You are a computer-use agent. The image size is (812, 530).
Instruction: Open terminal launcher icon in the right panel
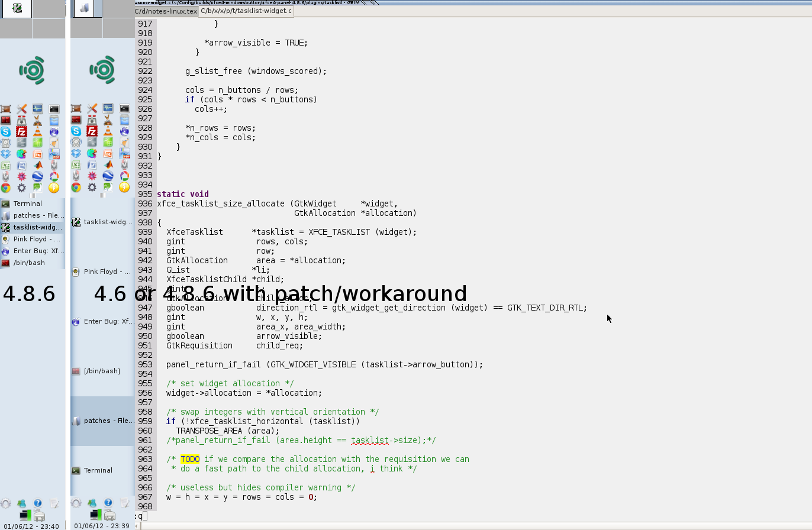coord(124,109)
